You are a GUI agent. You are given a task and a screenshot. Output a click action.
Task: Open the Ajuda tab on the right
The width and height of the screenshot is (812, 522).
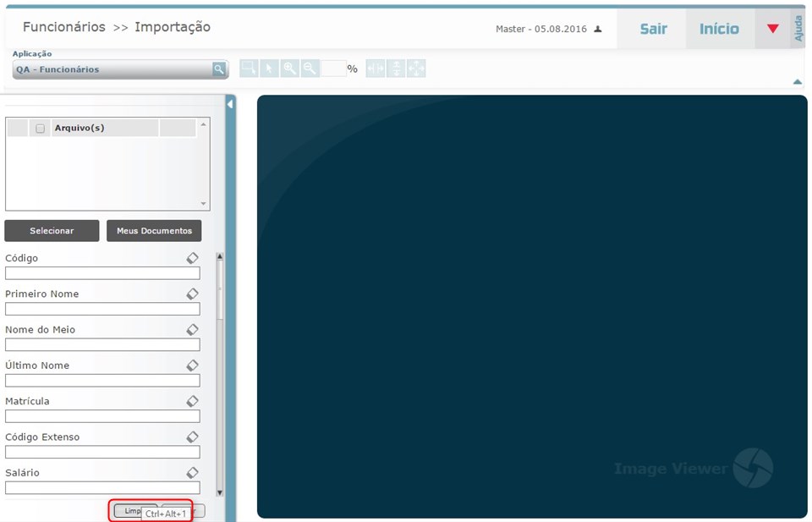click(798, 28)
